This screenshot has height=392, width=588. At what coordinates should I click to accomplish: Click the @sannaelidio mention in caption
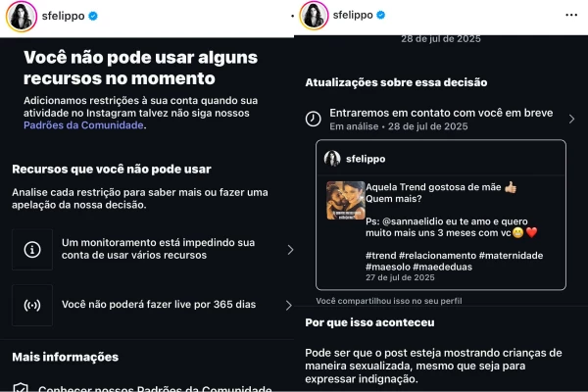pyautogui.click(x=413, y=221)
